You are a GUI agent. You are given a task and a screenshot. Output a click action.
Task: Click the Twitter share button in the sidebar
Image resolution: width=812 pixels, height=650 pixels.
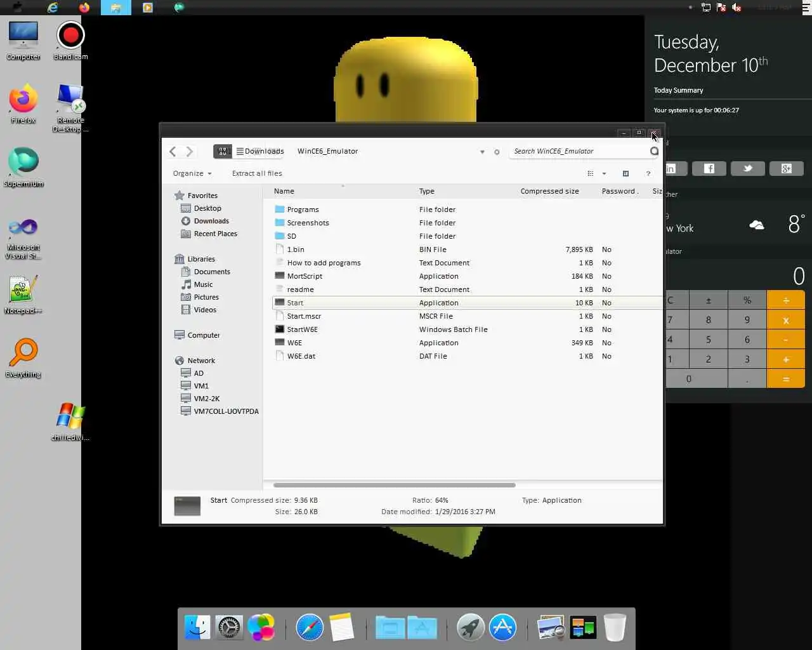click(x=748, y=168)
